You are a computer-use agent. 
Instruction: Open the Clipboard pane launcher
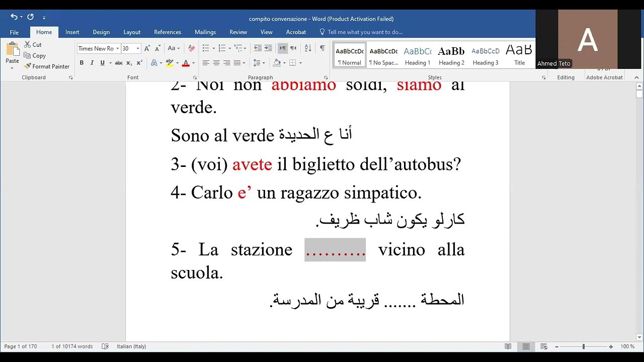[x=71, y=78]
